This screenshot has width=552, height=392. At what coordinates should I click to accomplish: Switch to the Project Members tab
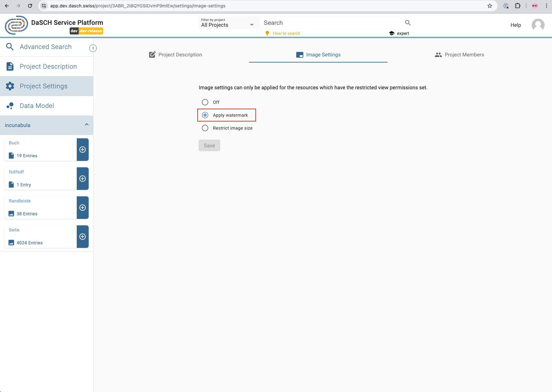pos(459,54)
